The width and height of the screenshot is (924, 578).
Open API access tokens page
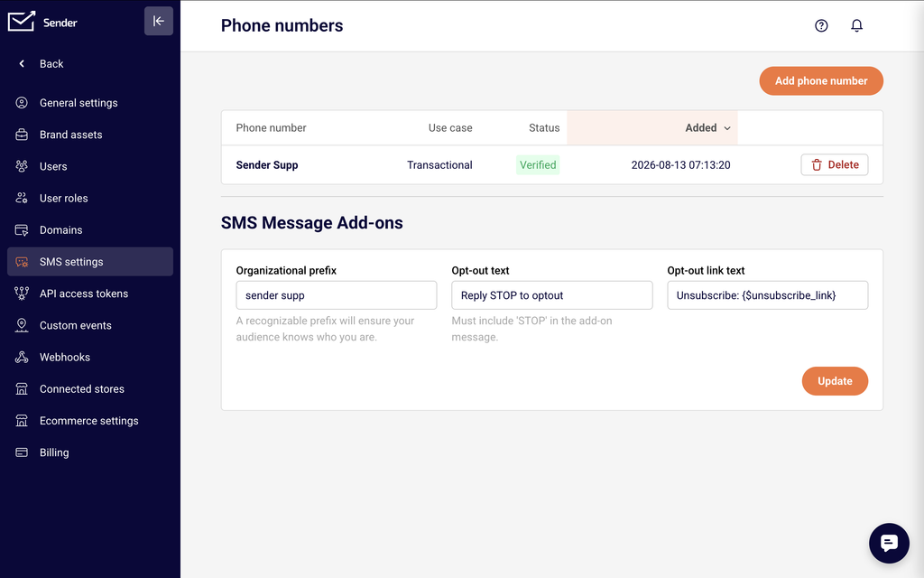click(90, 294)
